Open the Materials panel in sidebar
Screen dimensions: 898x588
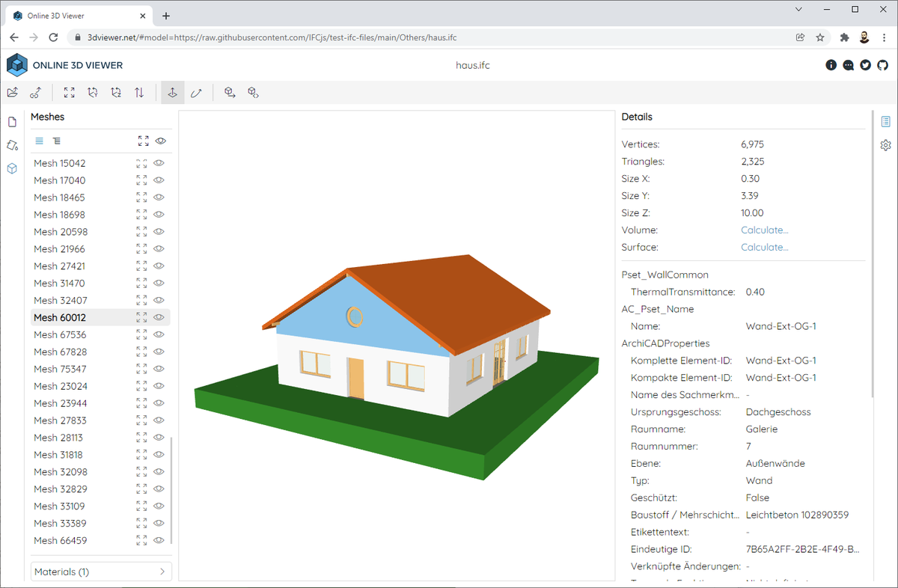pos(12,145)
